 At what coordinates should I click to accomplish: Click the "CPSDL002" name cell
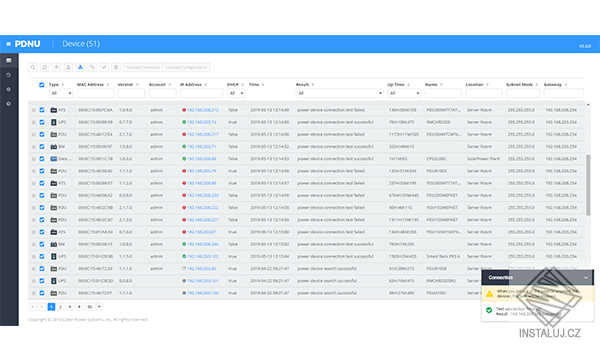pos(436,159)
